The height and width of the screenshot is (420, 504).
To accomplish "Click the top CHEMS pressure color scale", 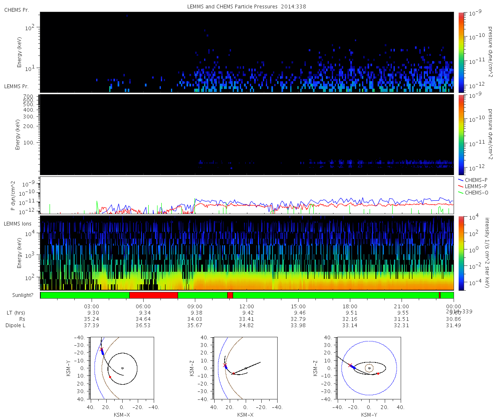I will [x=461, y=52].
